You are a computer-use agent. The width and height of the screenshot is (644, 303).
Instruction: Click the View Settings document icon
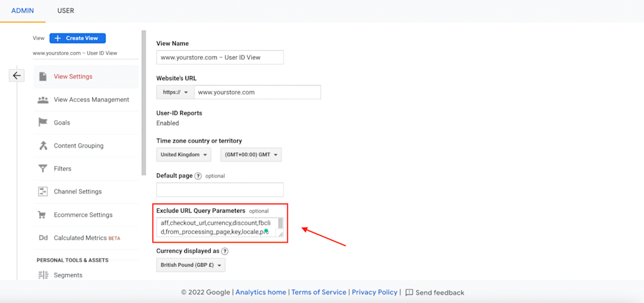pyautogui.click(x=43, y=77)
